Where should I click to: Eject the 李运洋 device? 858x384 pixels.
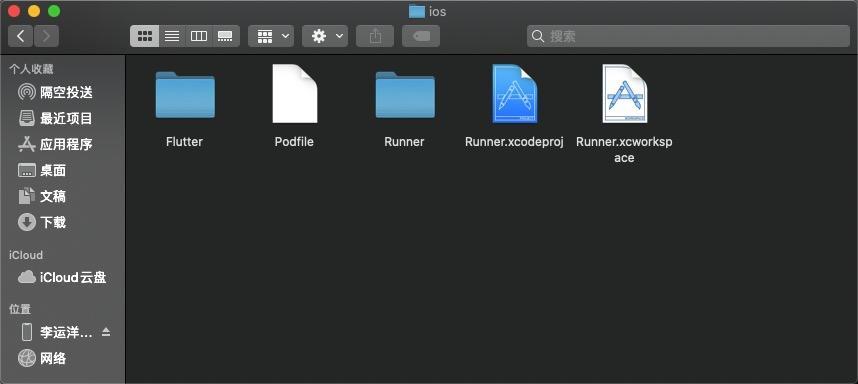click(106, 332)
